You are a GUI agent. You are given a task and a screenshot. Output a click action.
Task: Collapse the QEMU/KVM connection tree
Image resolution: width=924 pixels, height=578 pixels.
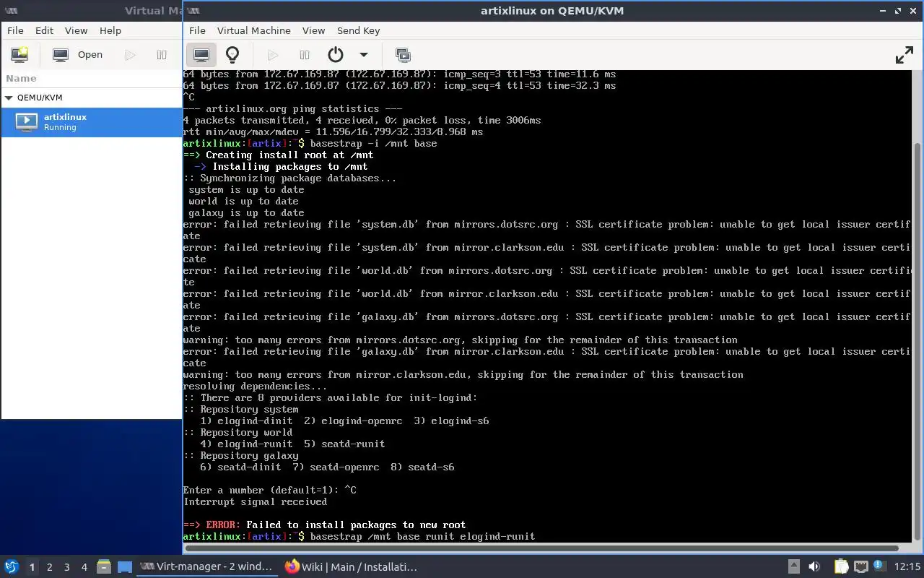click(9, 98)
